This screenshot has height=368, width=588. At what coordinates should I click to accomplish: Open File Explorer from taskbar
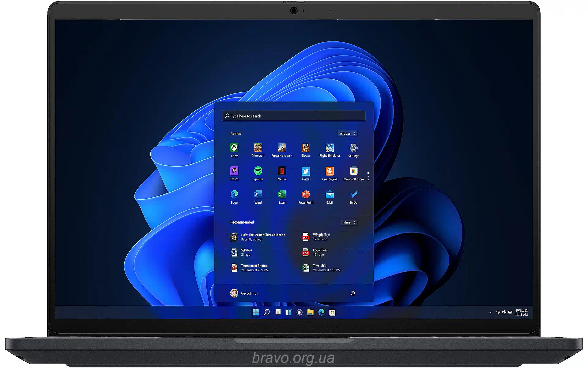tap(310, 312)
